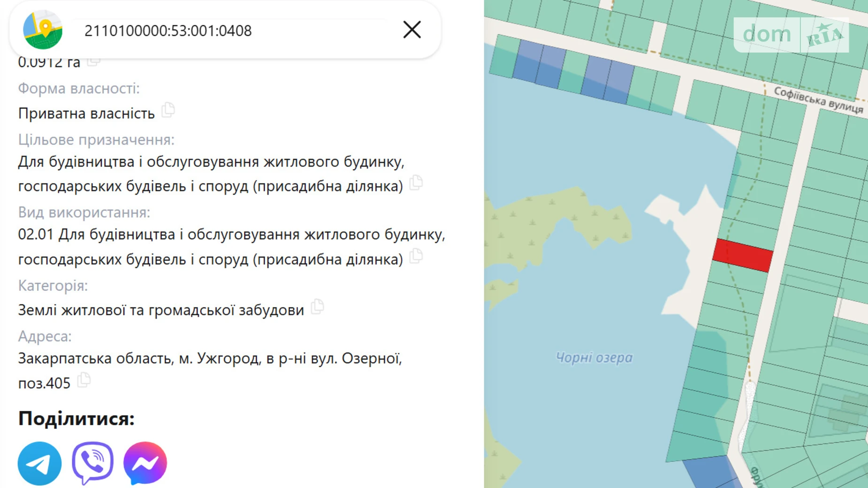Share the land plot via Messenger

(x=145, y=463)
